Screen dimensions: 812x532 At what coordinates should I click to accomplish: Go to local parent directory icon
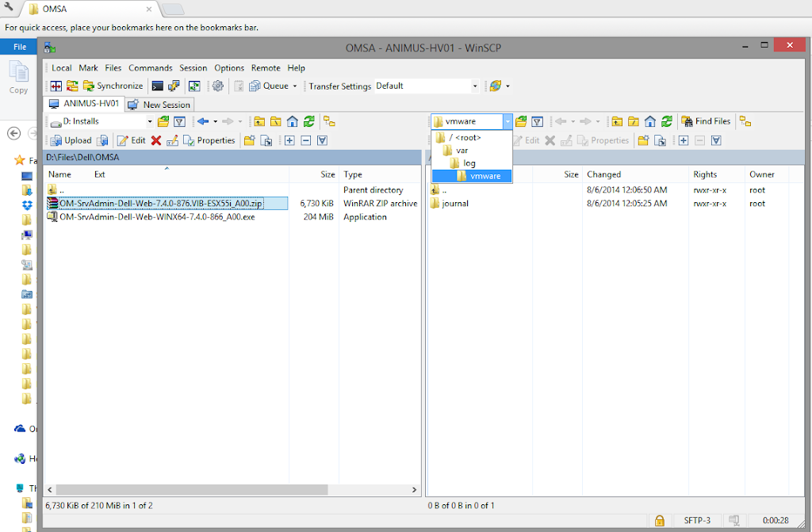pyautogui.click(x=259, y=122)
